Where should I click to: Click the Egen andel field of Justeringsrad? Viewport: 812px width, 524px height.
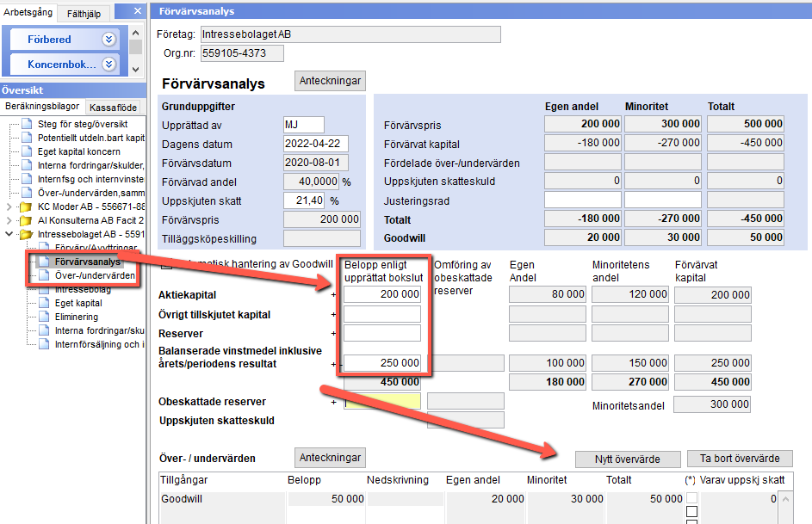583,200
